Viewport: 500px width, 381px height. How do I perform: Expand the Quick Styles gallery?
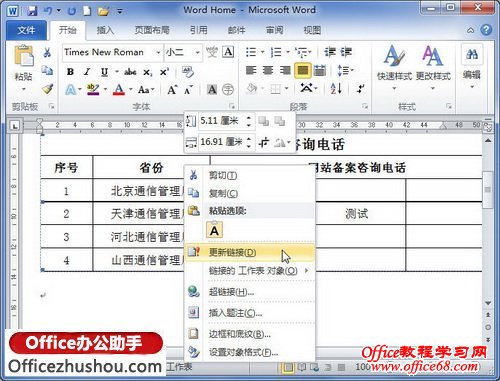pos(394,69)
